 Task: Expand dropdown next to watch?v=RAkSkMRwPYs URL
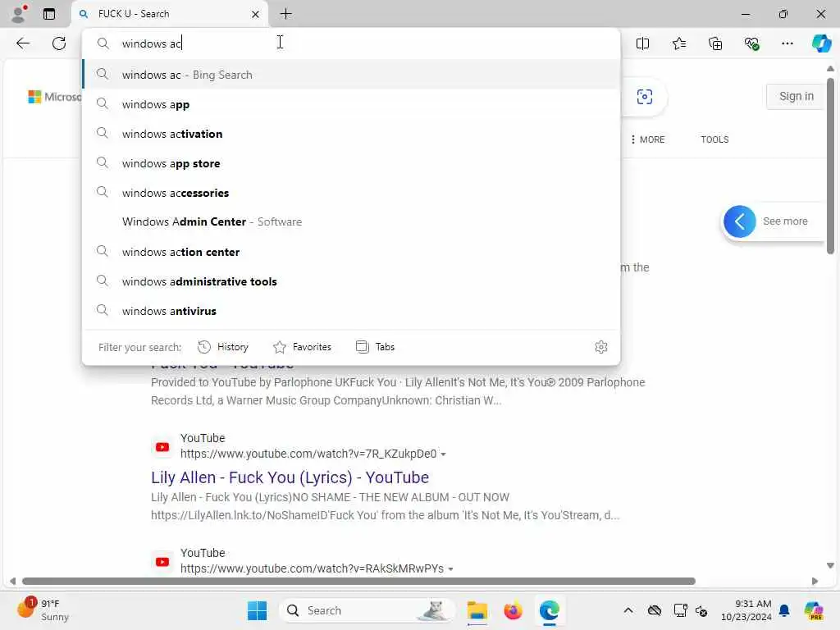click(x=450, y=569)
